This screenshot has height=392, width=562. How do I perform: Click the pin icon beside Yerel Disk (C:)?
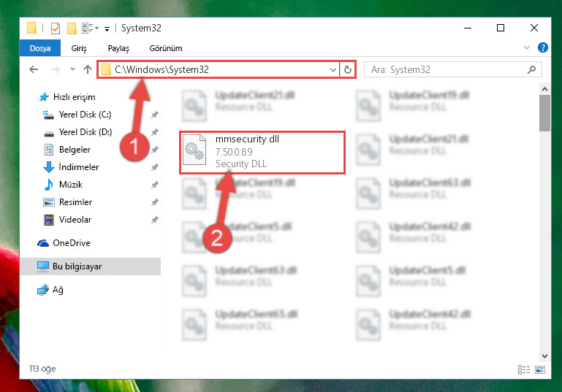[154, 115]
